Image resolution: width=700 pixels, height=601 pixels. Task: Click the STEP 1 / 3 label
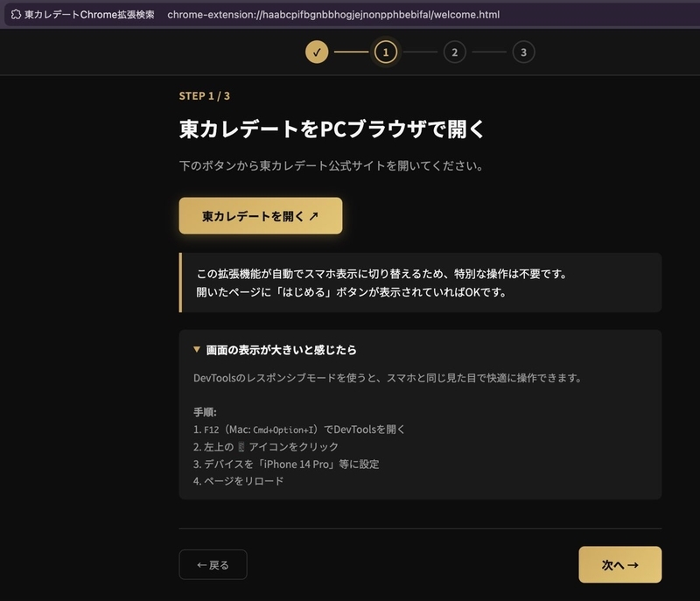[205, 96]
